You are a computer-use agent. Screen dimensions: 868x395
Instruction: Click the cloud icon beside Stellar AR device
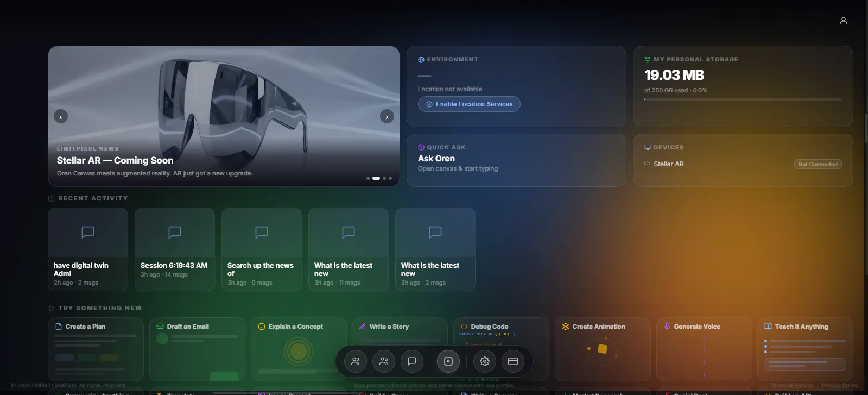[x=647, y=164]
